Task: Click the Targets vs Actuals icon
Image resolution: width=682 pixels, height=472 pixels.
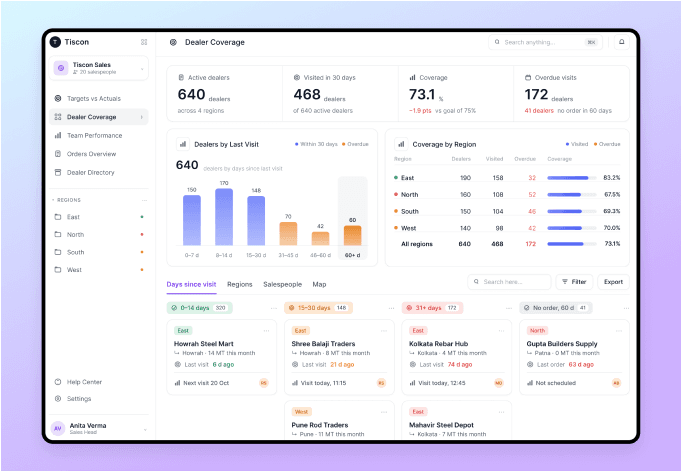Action: click(x=58, y=98)
